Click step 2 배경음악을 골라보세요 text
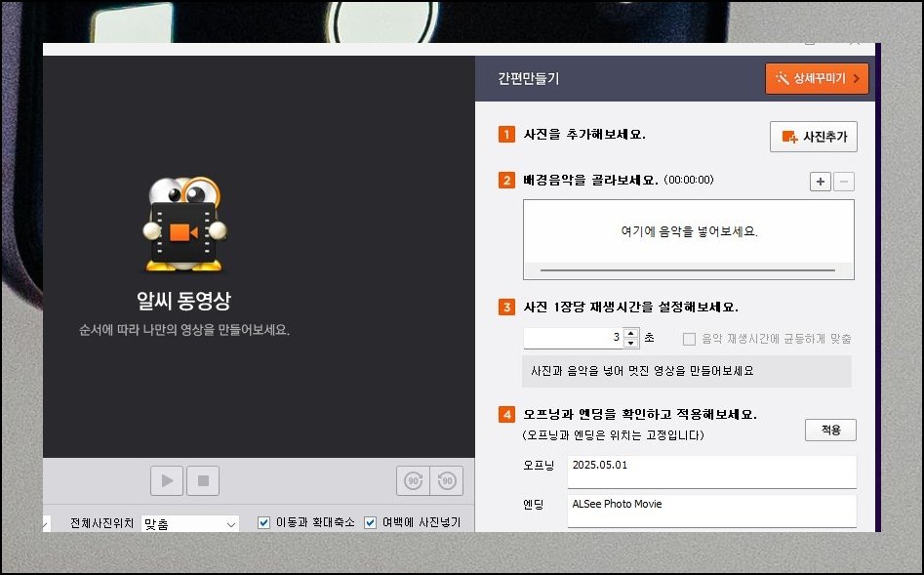Screen dimensions: 924x575 coord(590,180)
